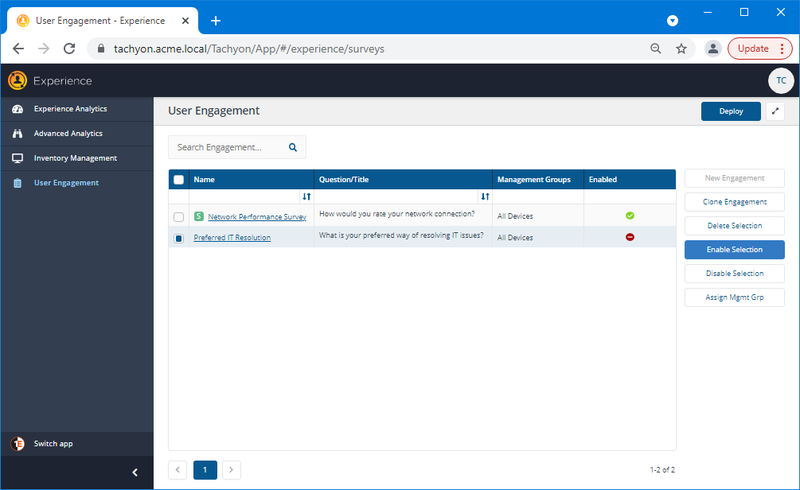This screenshot has height=490, width=800.
Task: Click the Deploy button
Action: coord(730,112)
